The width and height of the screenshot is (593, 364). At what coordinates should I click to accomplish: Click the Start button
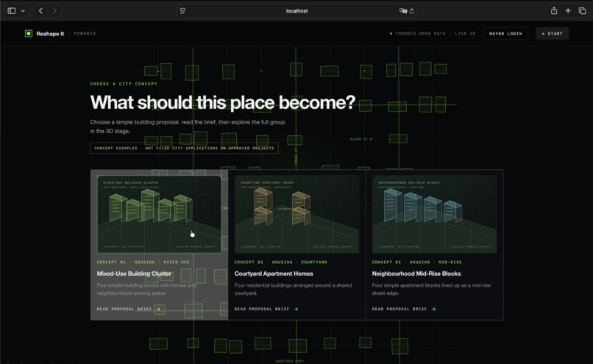click(552, 34)
